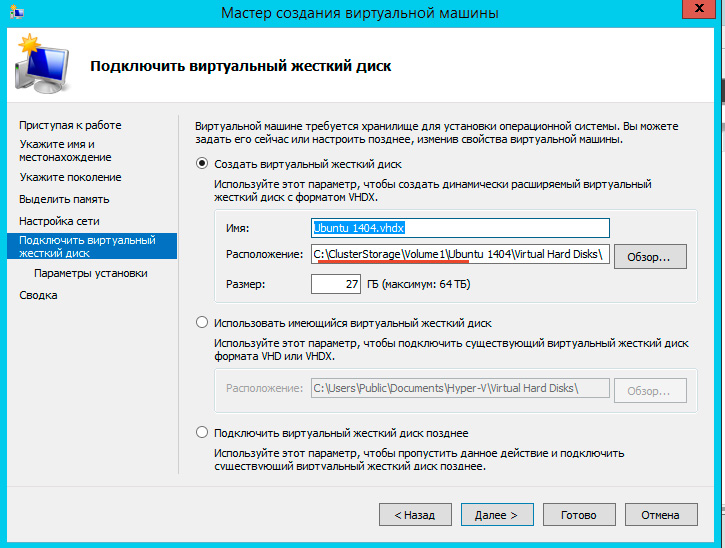Open the 'Укажите имя и местонахождение' step
Screen dimensions: 725x548
(x=65, y=151)
